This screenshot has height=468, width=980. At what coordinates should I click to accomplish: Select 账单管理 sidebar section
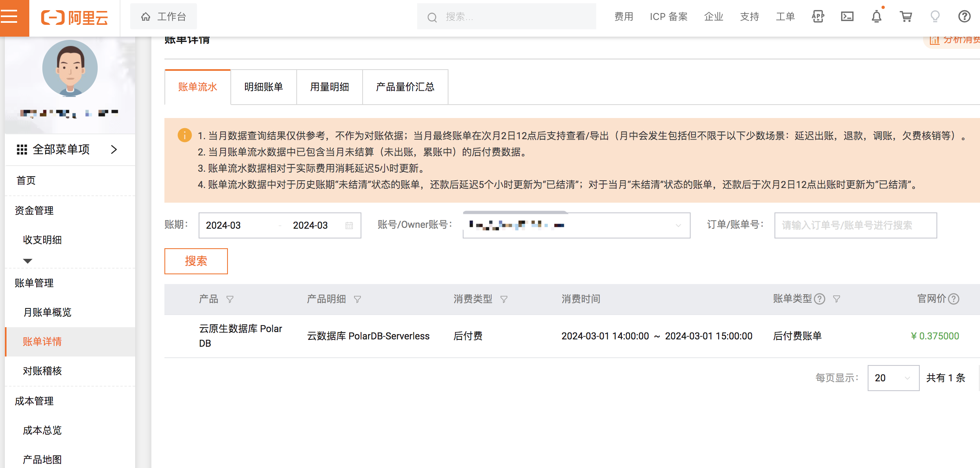pyautogui.click(x=34, y=283)
